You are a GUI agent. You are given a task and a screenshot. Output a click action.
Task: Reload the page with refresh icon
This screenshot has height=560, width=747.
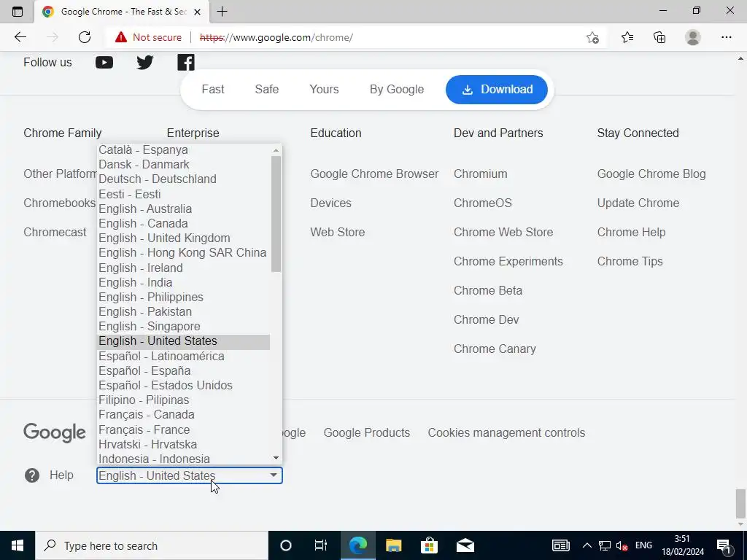click(x=85, y=37)
